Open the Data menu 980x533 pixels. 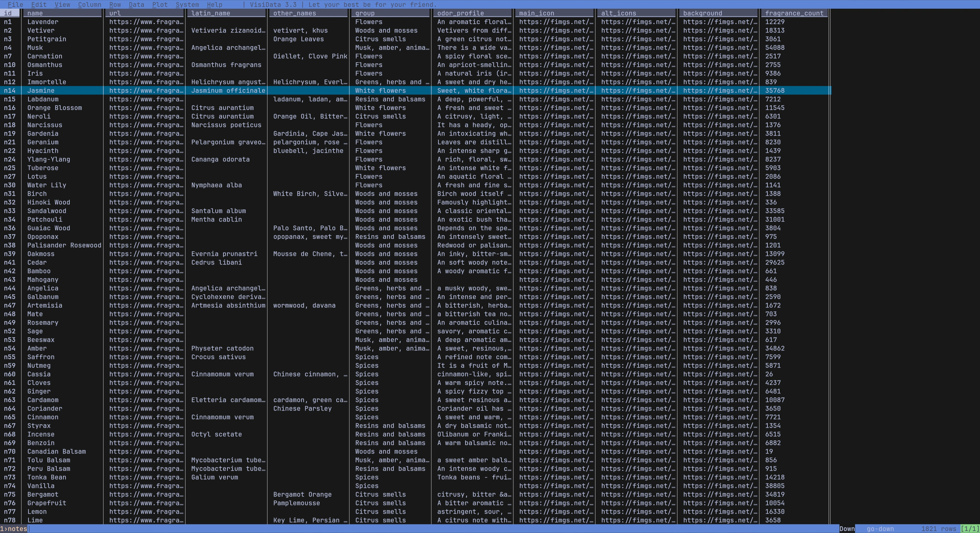point(136,5)
